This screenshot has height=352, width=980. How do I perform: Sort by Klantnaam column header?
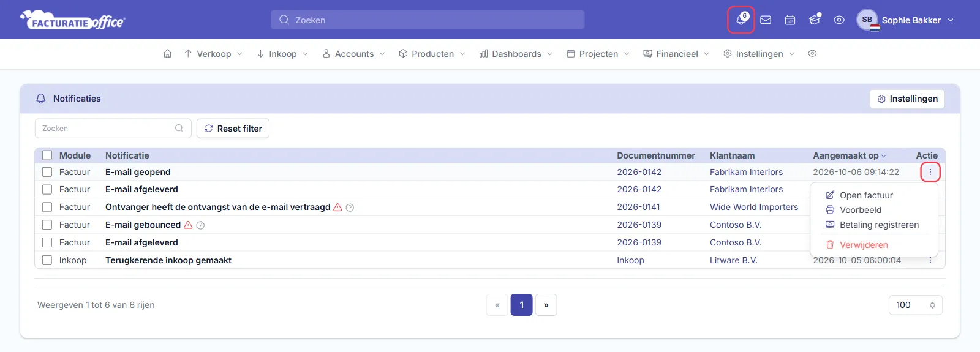point(732,155)
